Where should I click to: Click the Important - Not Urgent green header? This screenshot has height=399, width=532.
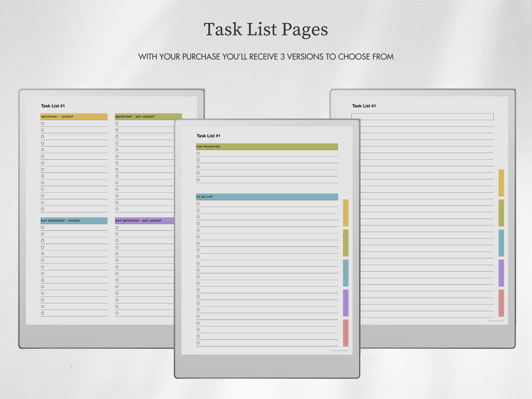(x=148, y=116)
